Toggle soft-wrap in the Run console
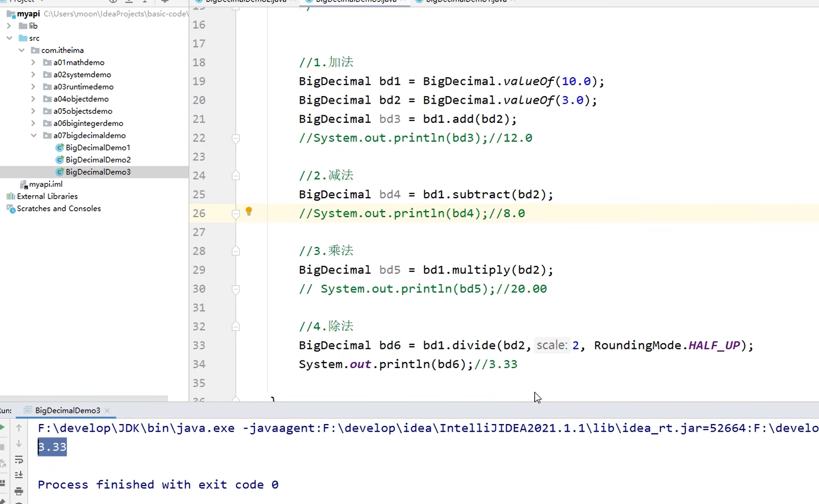 coord(19,460)
